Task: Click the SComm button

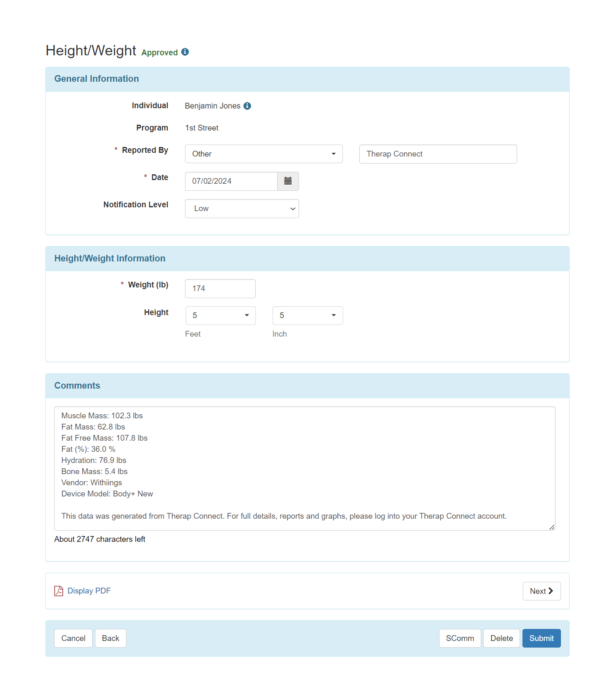Action: (x=460, y=638)
